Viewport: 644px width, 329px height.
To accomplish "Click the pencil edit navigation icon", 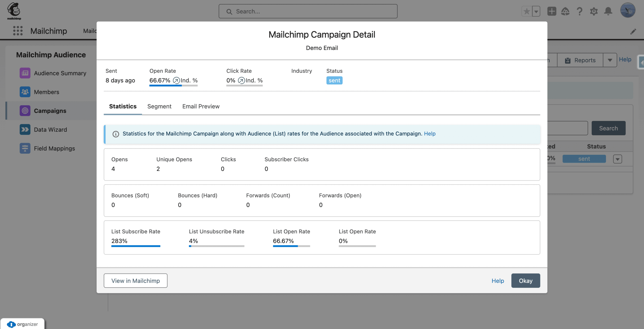I will [633, 31].
